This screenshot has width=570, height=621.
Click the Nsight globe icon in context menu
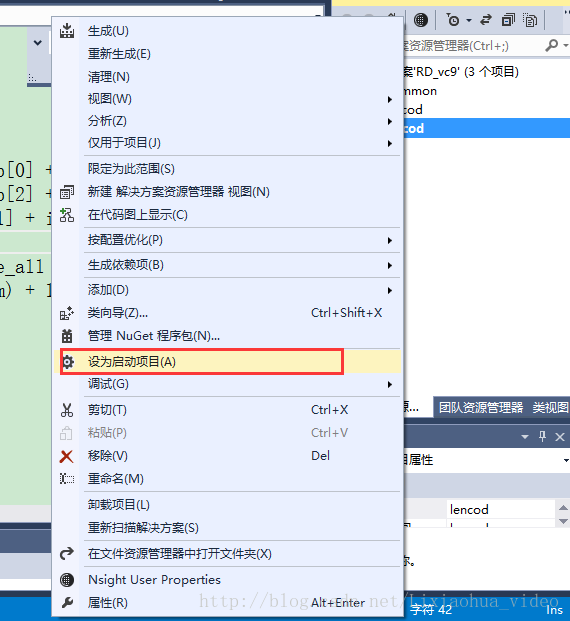coord(67,580)
